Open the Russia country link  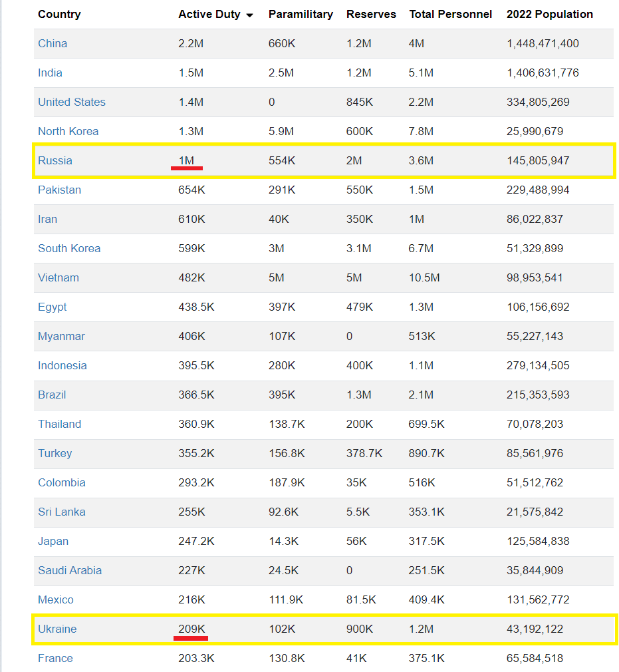55,161
